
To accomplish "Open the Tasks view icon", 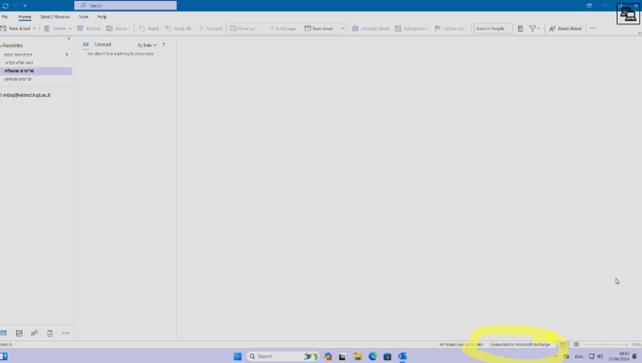I will (50, 333).
